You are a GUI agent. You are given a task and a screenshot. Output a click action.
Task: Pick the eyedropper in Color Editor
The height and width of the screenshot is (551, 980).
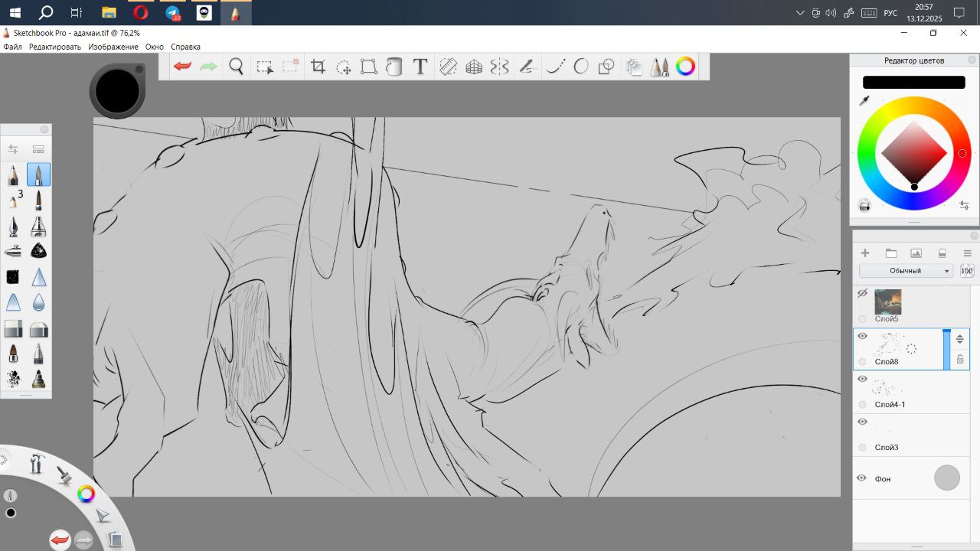point(865,101)
